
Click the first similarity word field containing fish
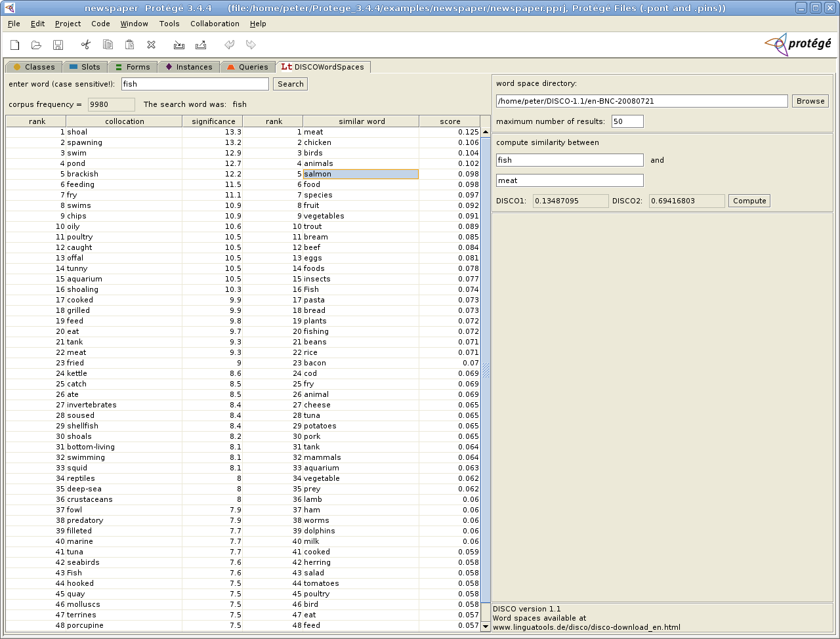pyautogui.click(x=570, y=160)
